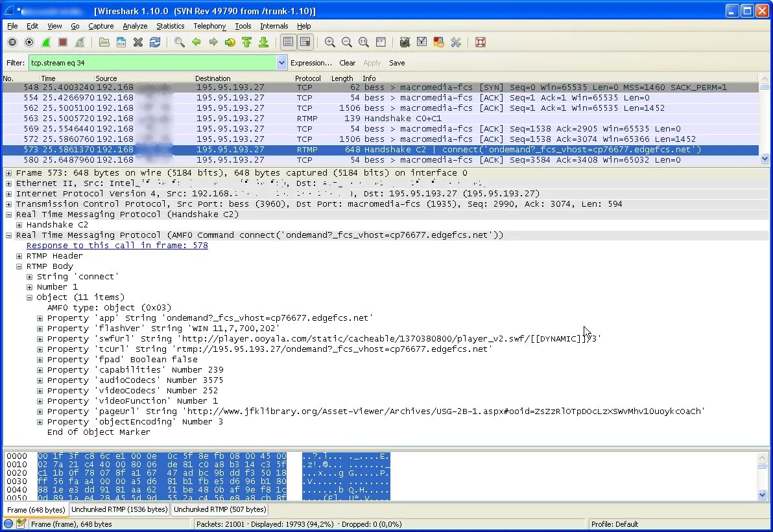Toggle packet list colorization button
773x532 pixels.
point(288,42)
